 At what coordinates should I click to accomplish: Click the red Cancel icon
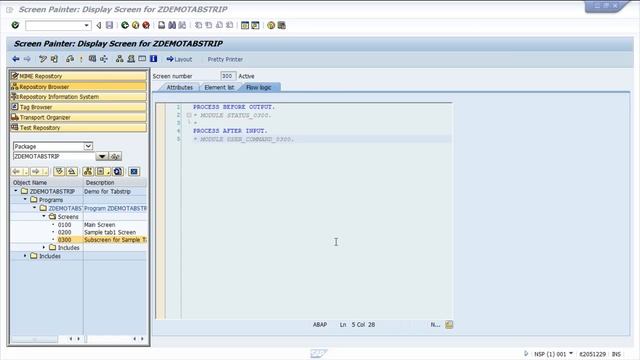click(x=146, y=25)
